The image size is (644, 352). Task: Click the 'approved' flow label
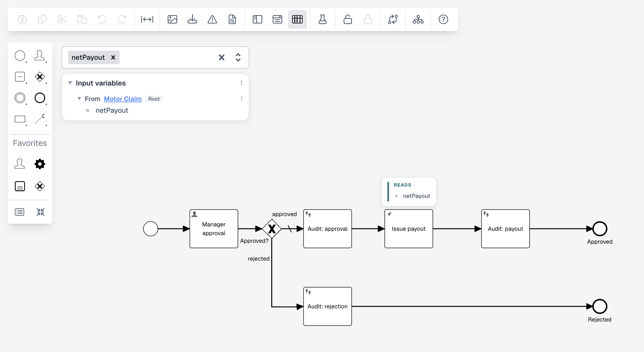284,214
